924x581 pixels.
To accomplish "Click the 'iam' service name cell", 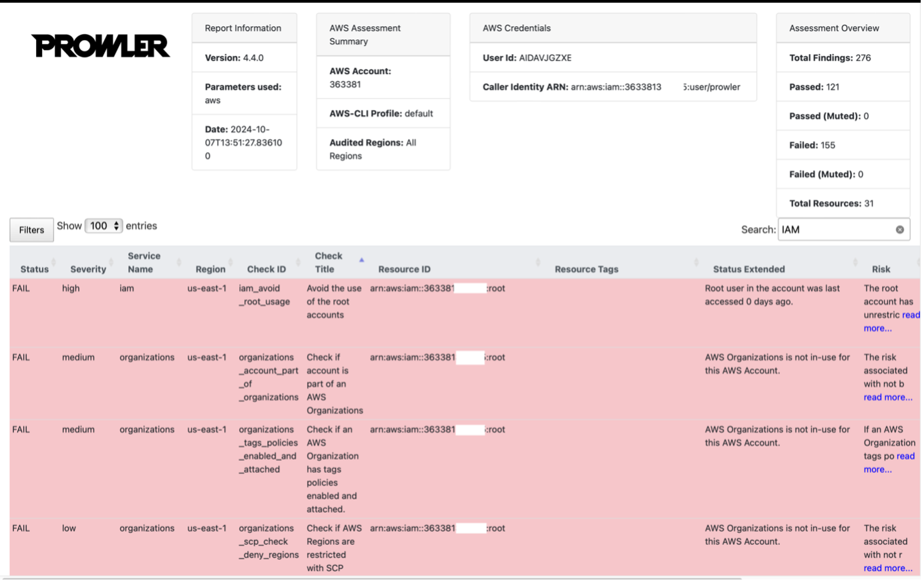I will (x=127, y=288).
